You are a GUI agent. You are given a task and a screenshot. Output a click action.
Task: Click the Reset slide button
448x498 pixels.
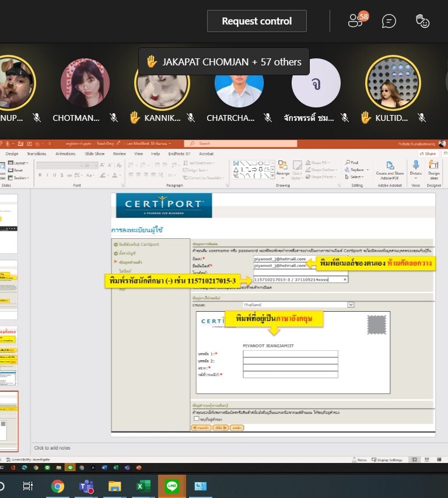[x=16, y=170]
